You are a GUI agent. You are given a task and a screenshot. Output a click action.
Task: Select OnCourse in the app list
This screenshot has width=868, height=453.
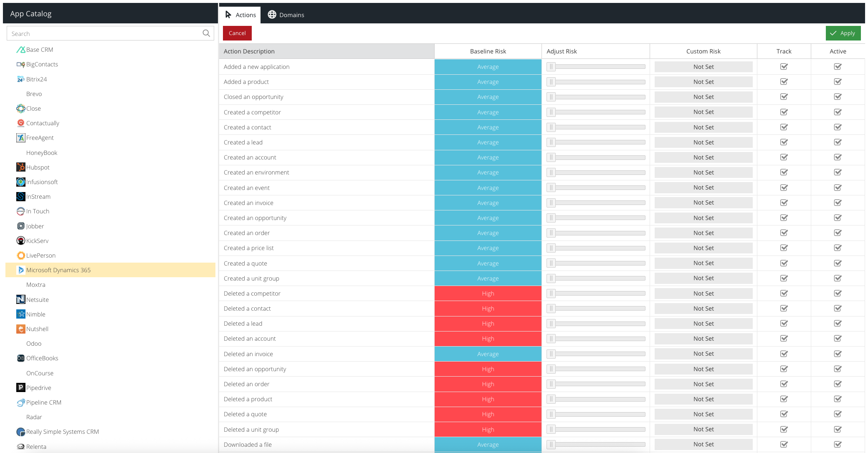40,373
